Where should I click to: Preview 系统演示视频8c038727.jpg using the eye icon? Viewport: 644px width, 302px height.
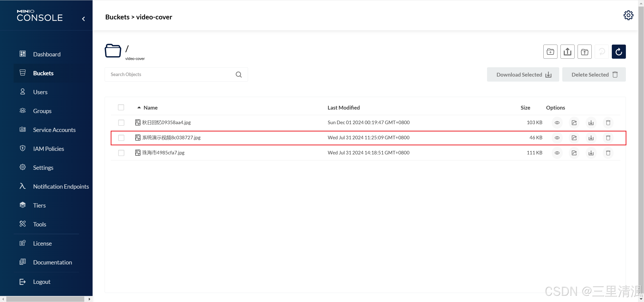[557, 138]
